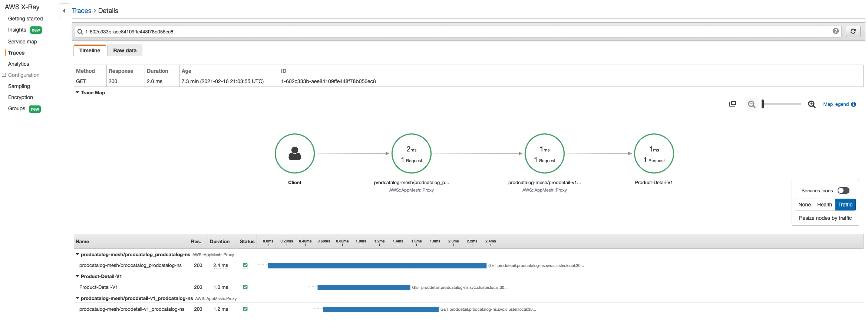This screenshot has height=323, width=868.
Task: Open Service map in sidebar
Action: click(x=23, y=42)
